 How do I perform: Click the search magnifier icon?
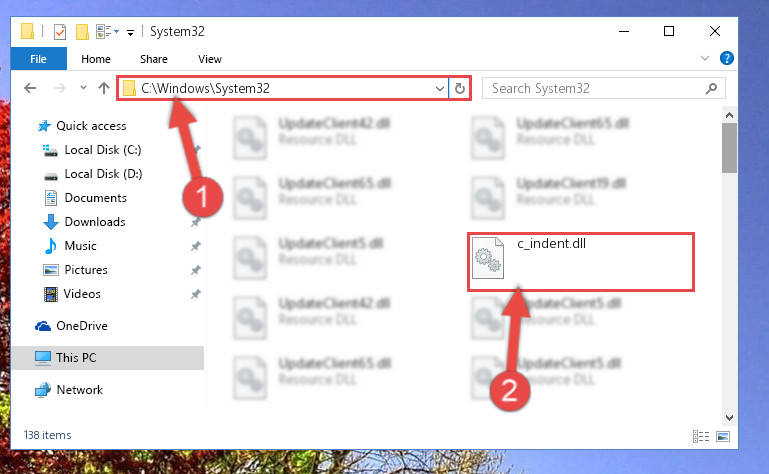click(x=711, y=88)
